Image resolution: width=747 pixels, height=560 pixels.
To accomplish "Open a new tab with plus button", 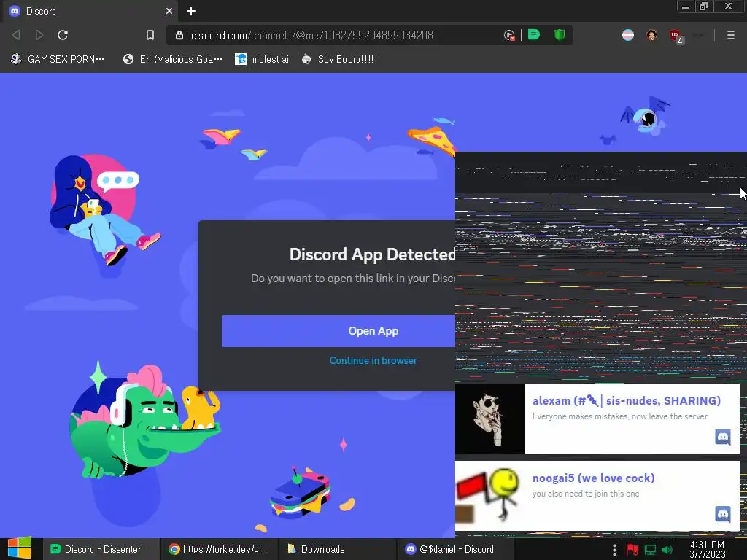I will tap(191, 11).
